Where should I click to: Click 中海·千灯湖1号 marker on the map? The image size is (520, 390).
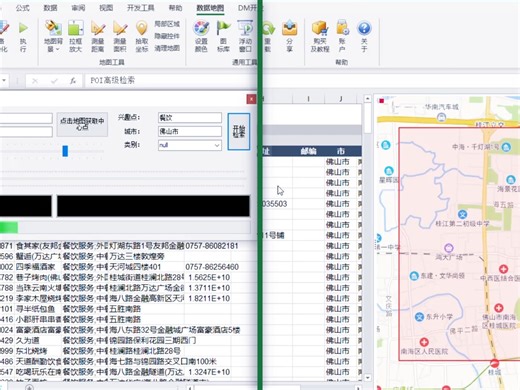point(506,147)
